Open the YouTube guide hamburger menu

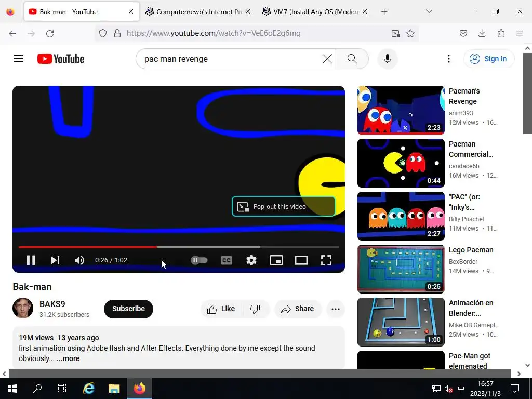pos(19,59)
